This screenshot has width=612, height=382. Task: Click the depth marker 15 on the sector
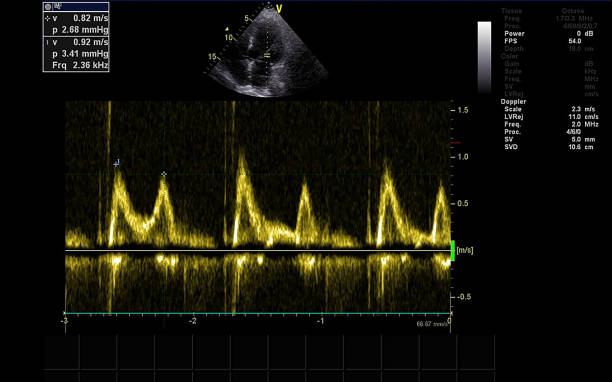[x=212, y=57]
